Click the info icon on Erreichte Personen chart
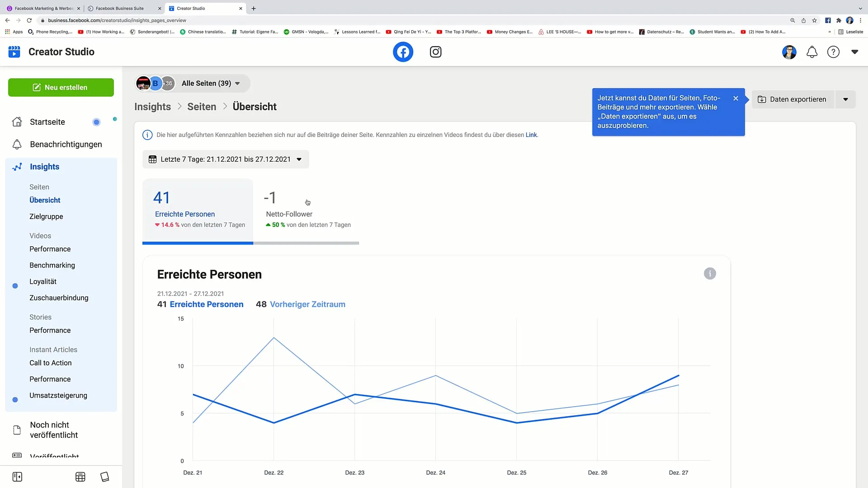 [710, 273]
